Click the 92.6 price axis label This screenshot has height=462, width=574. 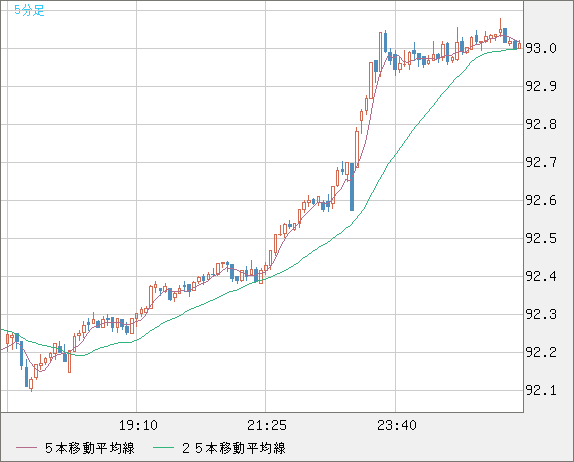541,201
